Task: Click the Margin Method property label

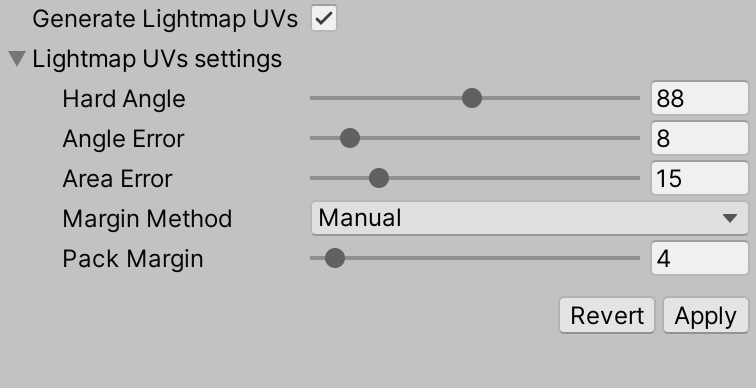Action: (147, 219)
